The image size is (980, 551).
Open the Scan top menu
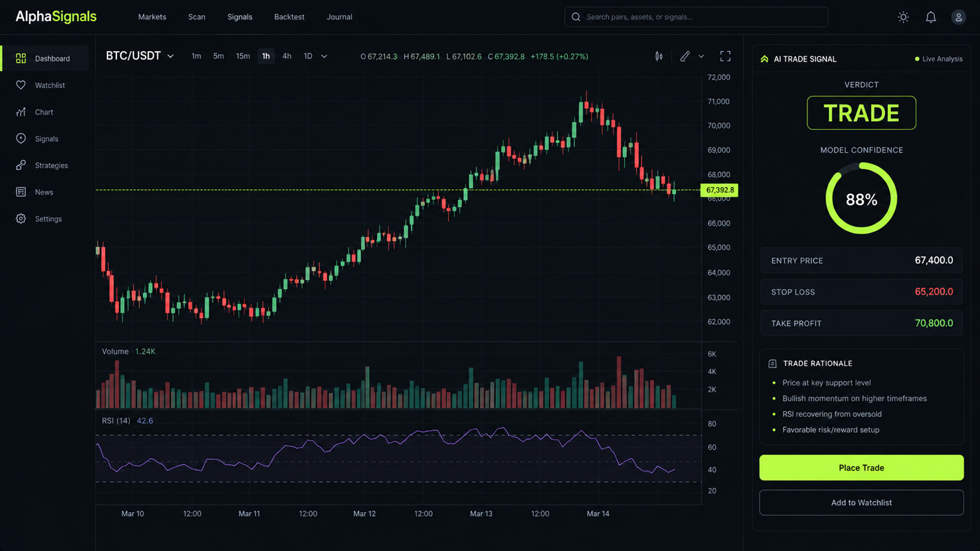196,17
